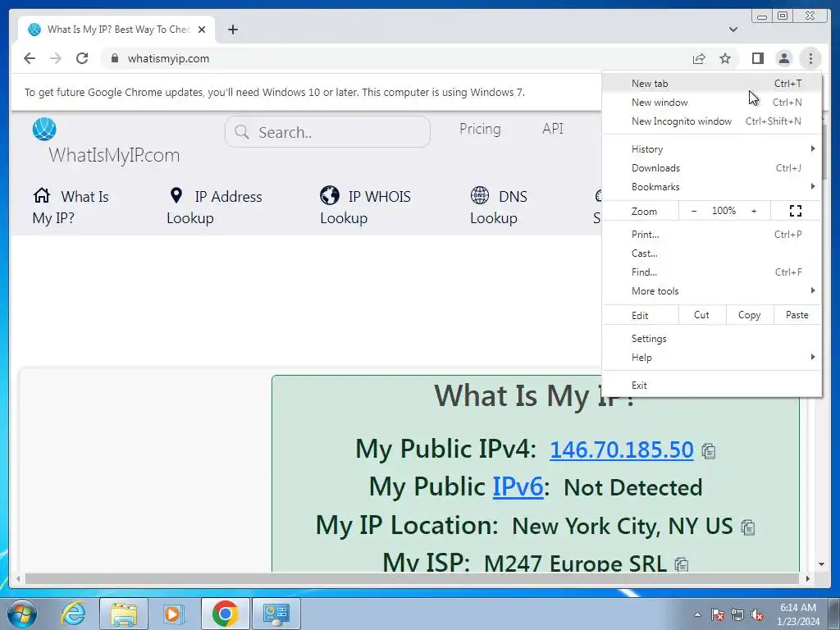Click the home icon beside What Is My IP?
Viewport: 840px width, 630px height.
42,195
